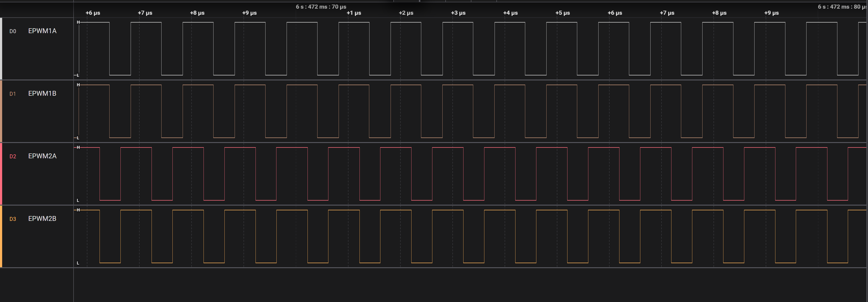Click the EPWM2A channel name

pos(42,156)
